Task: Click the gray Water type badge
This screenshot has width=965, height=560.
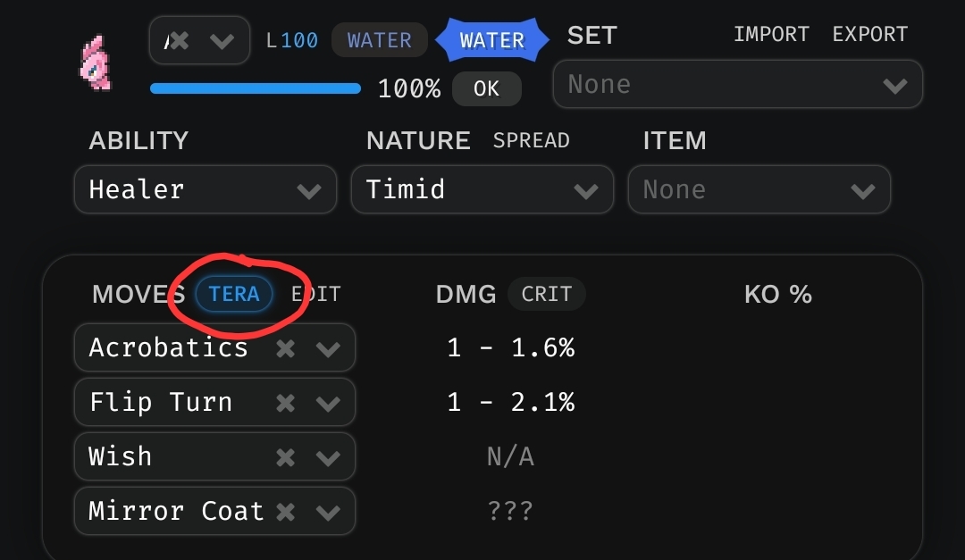Action: tap(380, 40)
